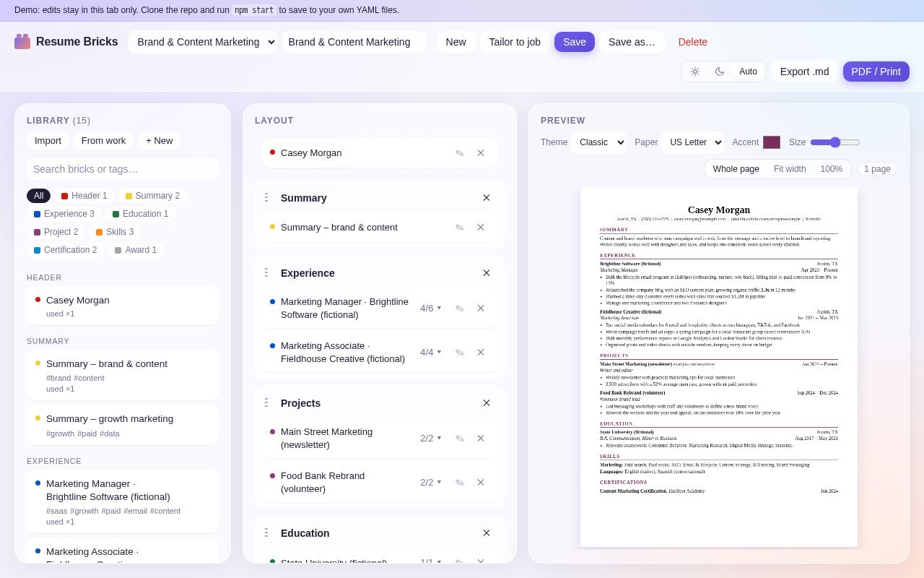The width and height of the screenshot is (924, 578).
Task: Click the resume name text field
Action: (354, 42)
